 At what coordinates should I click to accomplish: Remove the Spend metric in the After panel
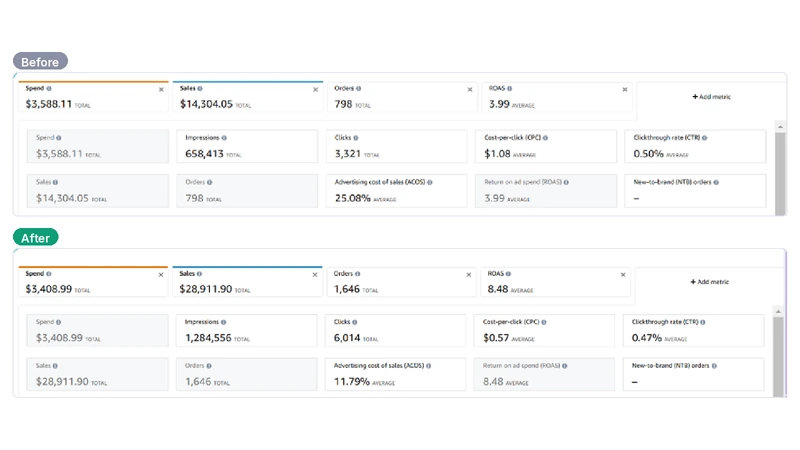coord(161,275)
